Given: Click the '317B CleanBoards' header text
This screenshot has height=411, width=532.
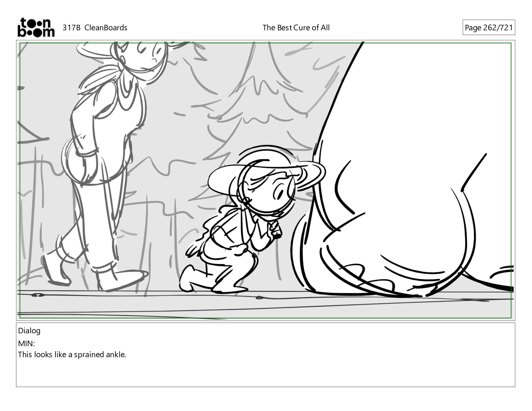Looking at the screenshot, I should [95, 28].
